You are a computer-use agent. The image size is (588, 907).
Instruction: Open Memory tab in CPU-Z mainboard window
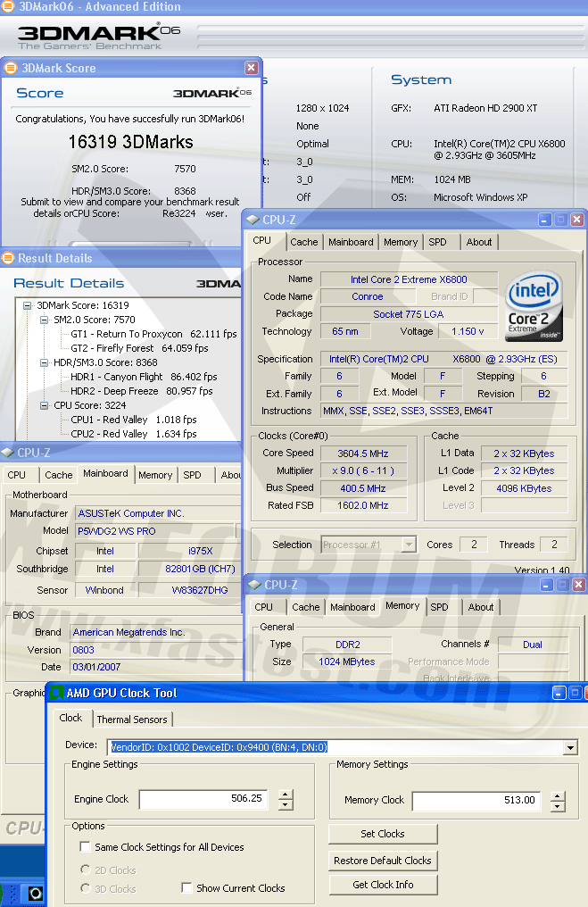point(155,475)
